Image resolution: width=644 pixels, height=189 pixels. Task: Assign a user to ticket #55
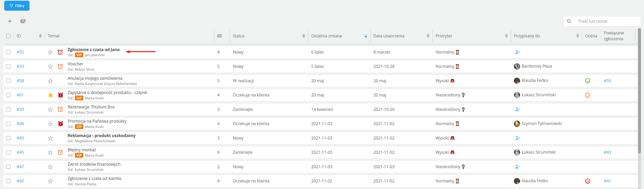tap(517, 52)
